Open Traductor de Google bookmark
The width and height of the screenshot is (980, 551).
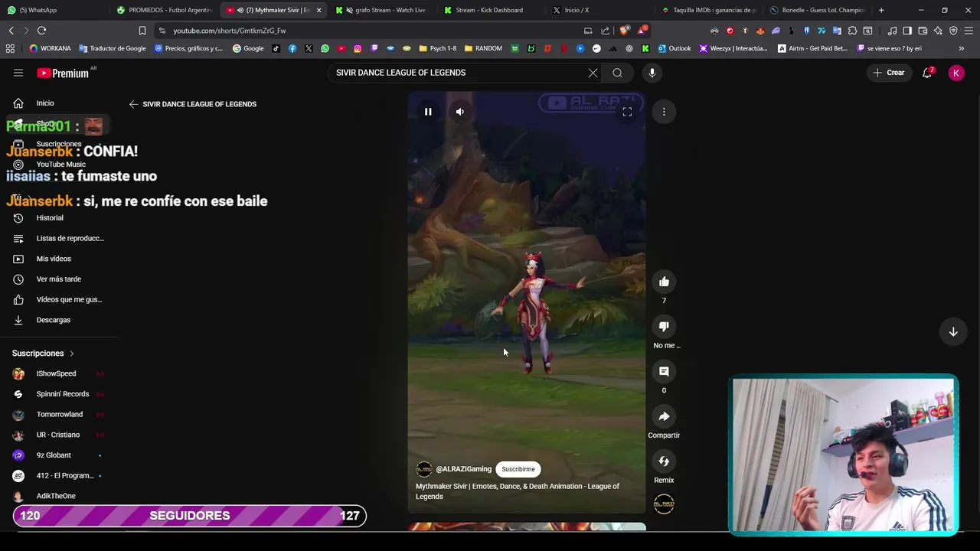[x=112, y=48]
